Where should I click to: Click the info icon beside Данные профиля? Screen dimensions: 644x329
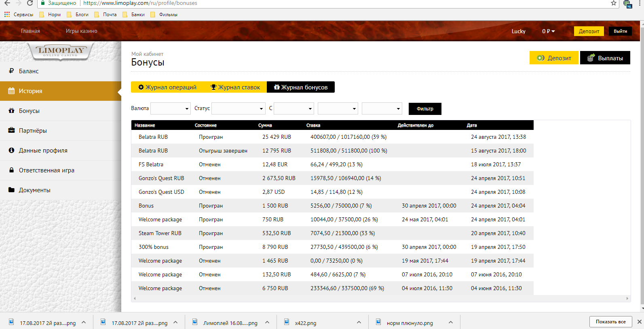tap(11, 150)
